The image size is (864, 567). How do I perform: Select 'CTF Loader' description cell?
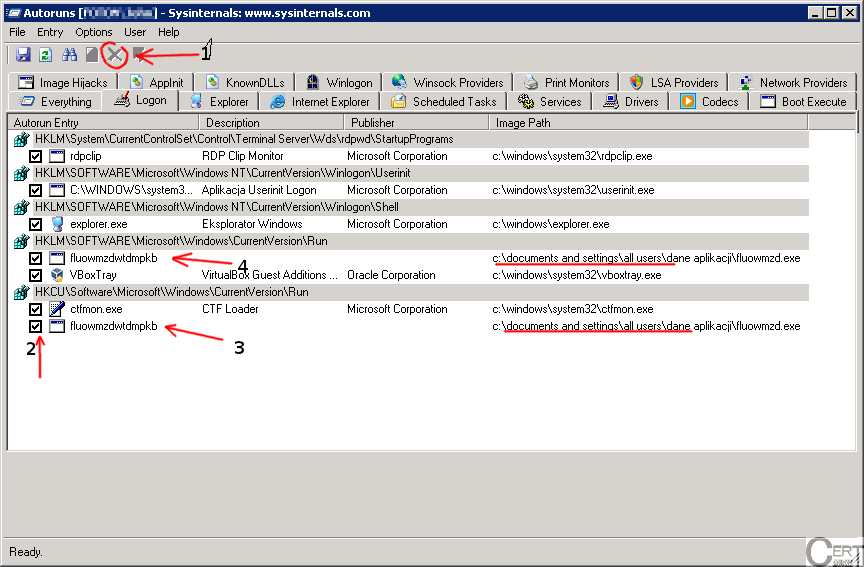[230, 309]
